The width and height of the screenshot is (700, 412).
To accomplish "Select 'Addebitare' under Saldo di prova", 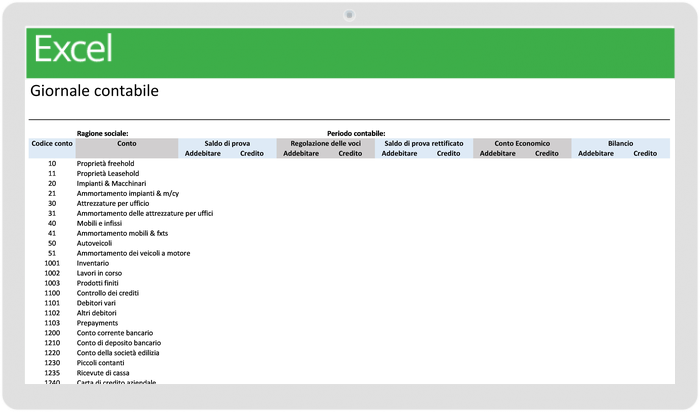I will 203,153.
